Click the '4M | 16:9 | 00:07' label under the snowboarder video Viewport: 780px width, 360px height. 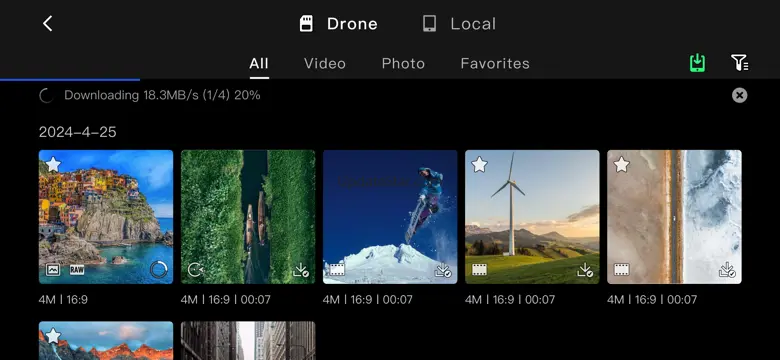(x=368, y=300)
